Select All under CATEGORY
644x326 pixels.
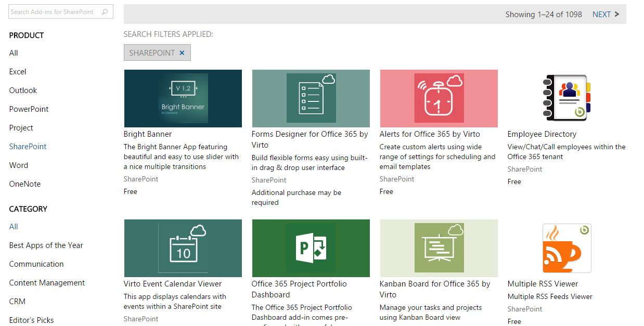14,227
